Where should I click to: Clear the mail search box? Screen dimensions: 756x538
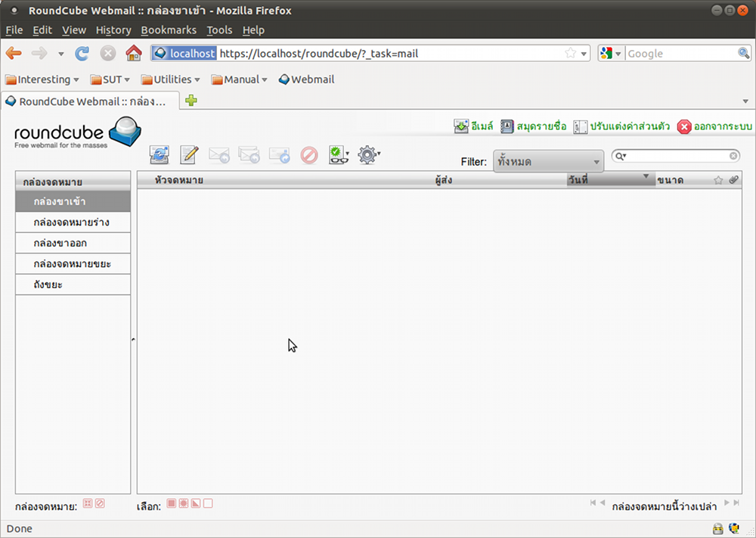click(x=733, y=156)
